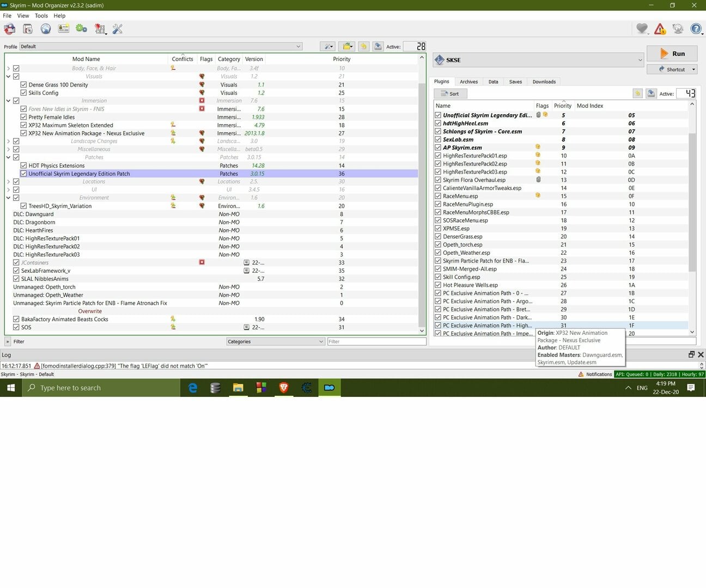Screen dimensions: 706x588
Task: Sort plugins by Mod Index column header
Action: [590, 106]
